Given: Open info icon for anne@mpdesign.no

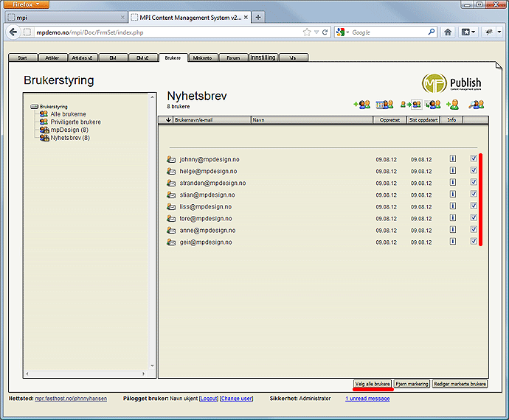Looking at the screenshot, I should 453,230.
